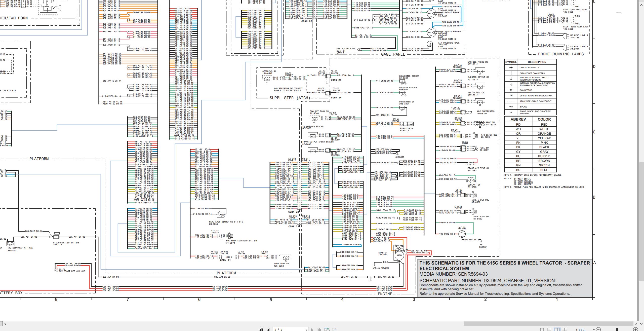
Task: Click the "STOP LAMP SW" label
Action: coord(281,264)
